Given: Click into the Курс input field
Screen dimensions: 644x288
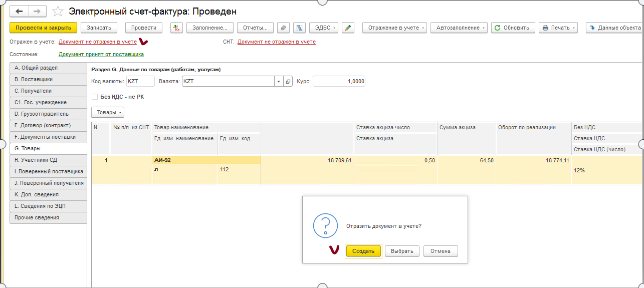Looking at the screenshot, I should pyautogui.click(x=339, y=81).
